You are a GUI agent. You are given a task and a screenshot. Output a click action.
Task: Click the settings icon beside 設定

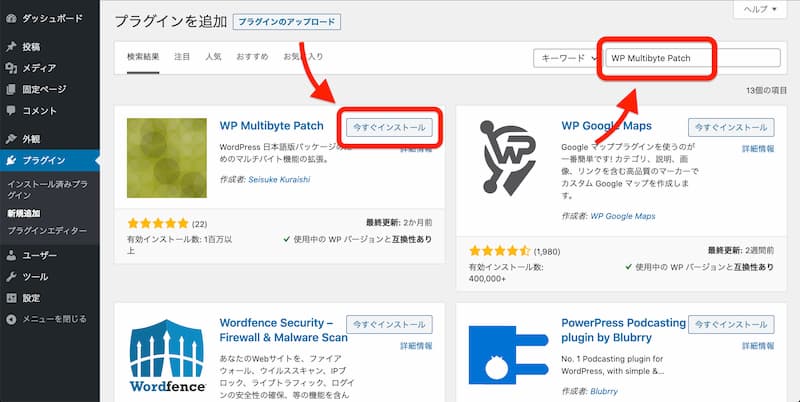click(11, 298)
